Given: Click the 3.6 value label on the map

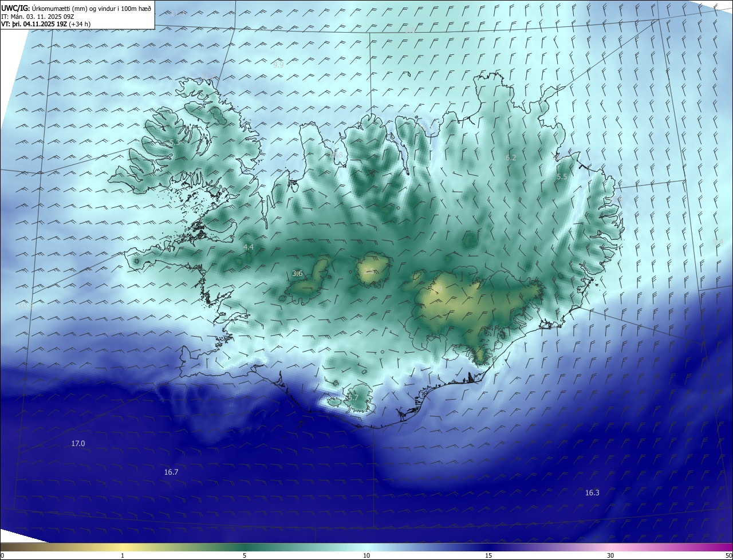Looking at the screenshot, I should (x=297, y=274).
